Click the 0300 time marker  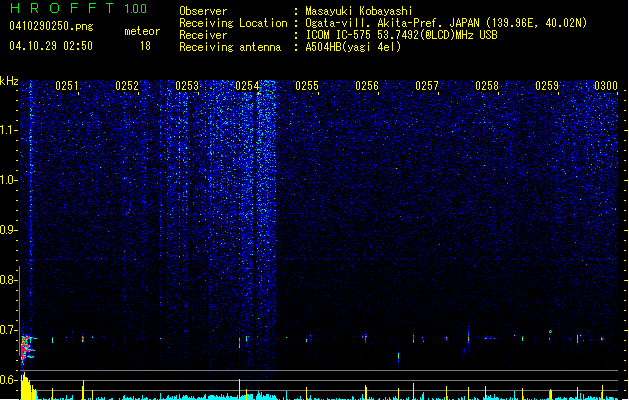click(x=606, y=86)
